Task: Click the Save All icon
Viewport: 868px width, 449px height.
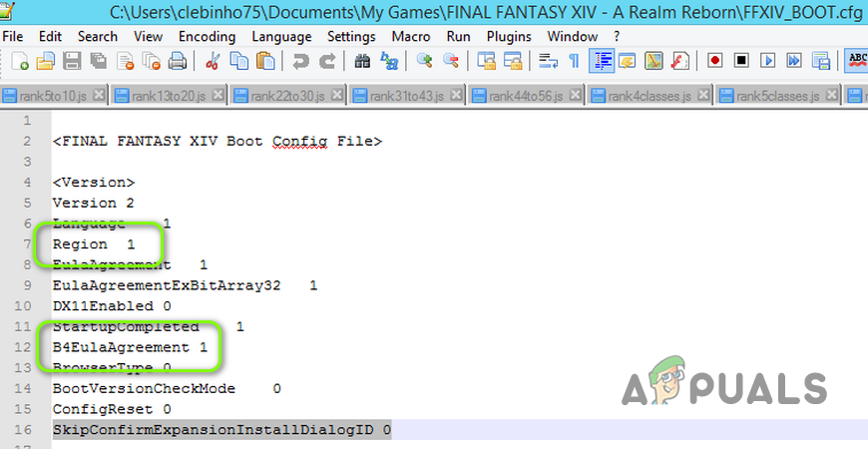Action: 99,61
